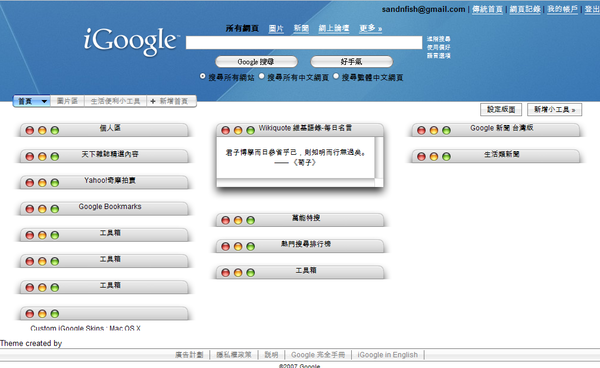Click Google 搜尋 button

[256, 62]
